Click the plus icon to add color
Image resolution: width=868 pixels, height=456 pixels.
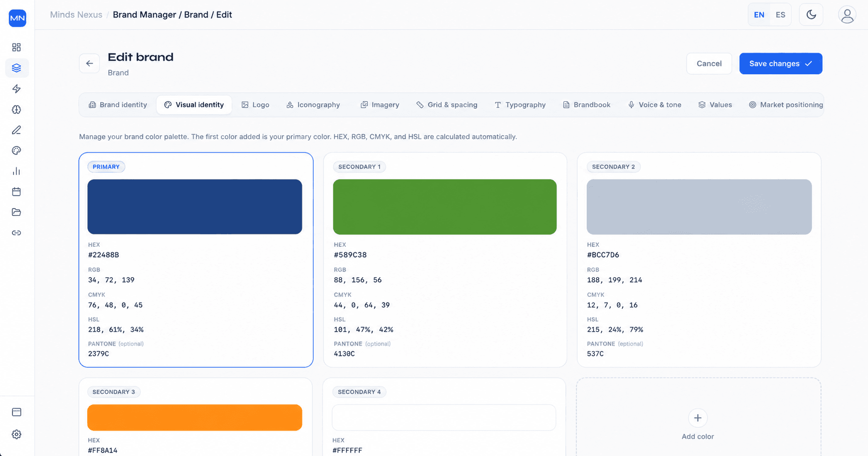pyautogui.click(x=698, y=418)
